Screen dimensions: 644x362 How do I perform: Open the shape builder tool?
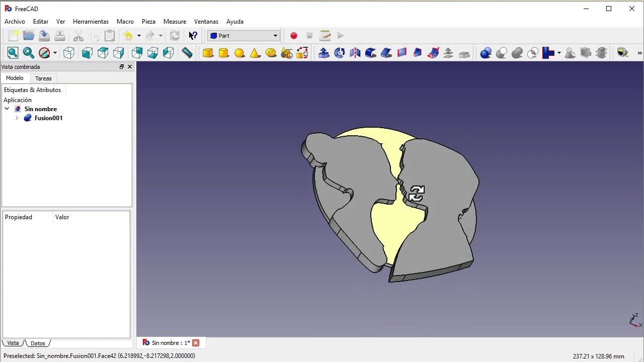point(302,53)
